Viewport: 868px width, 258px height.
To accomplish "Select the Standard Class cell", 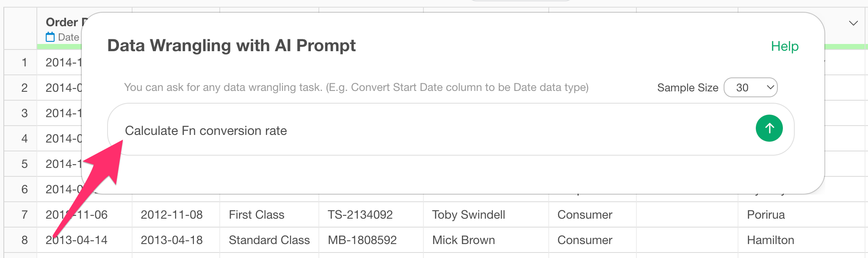I will click(x=269, y=240).
